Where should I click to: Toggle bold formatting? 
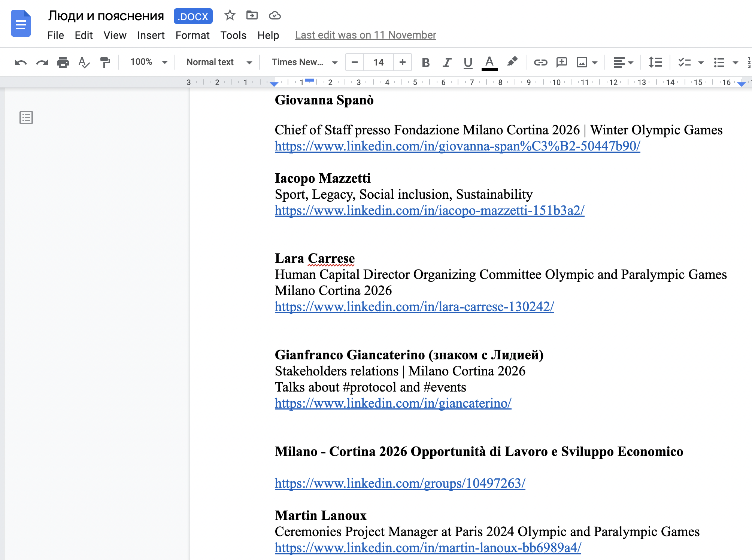[425, 63]
